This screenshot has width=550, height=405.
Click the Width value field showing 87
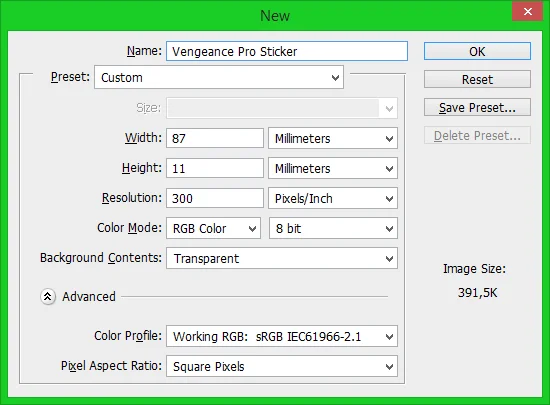click(215, 138)
